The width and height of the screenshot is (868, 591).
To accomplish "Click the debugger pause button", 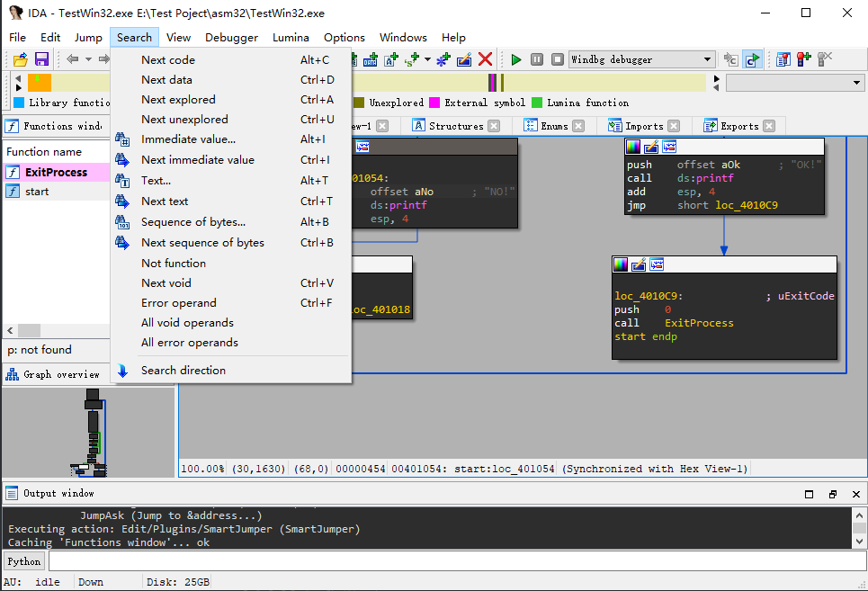I will pos(536,59).
